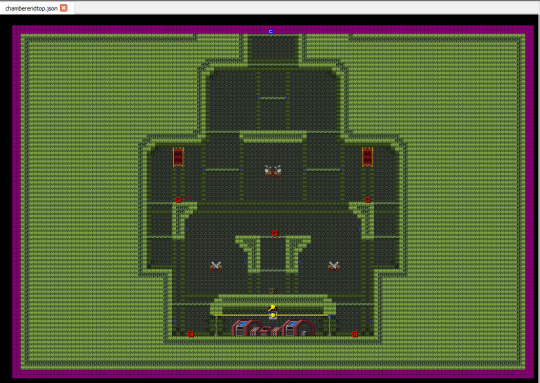Select the blue C marker at top
Image resolution: width=540 pixels, height=383 pixels.
pos(271,31)
